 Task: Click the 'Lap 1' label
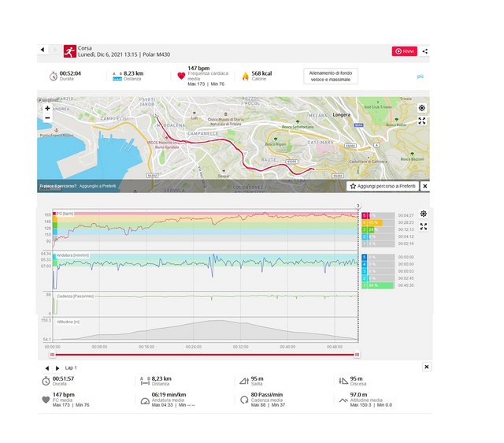pyautogui.click(x=71, y=367)
